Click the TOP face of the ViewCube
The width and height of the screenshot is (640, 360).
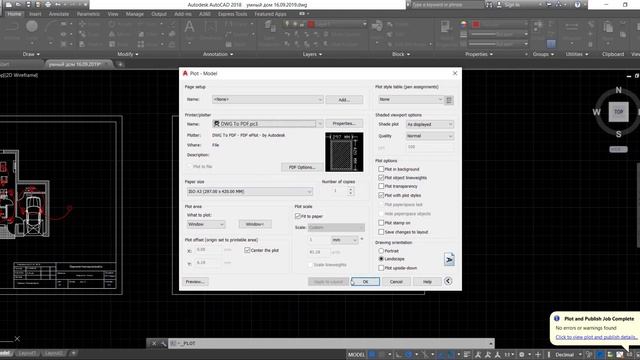coord(618,112)
